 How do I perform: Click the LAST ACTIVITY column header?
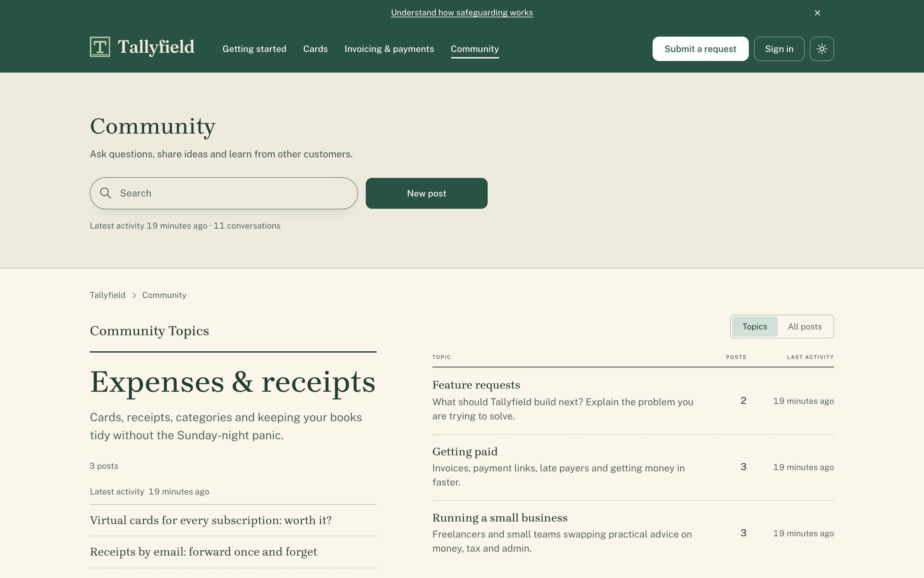[x=810, y=357]
